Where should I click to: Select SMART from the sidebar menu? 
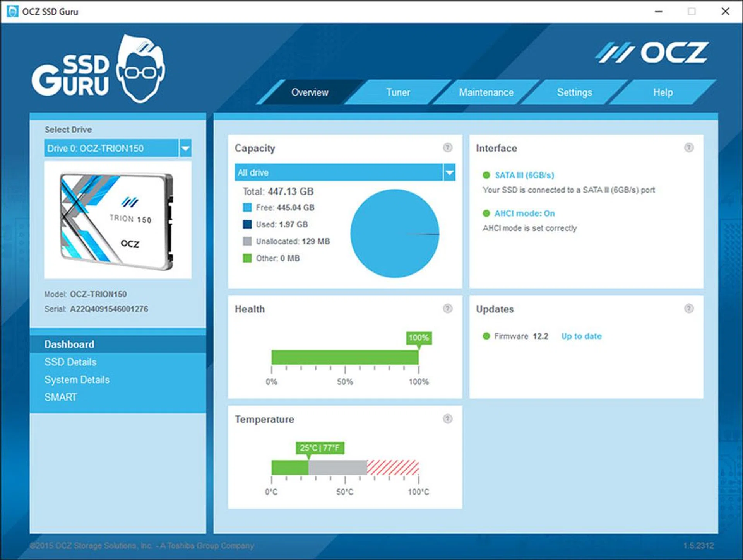point(61,397)
